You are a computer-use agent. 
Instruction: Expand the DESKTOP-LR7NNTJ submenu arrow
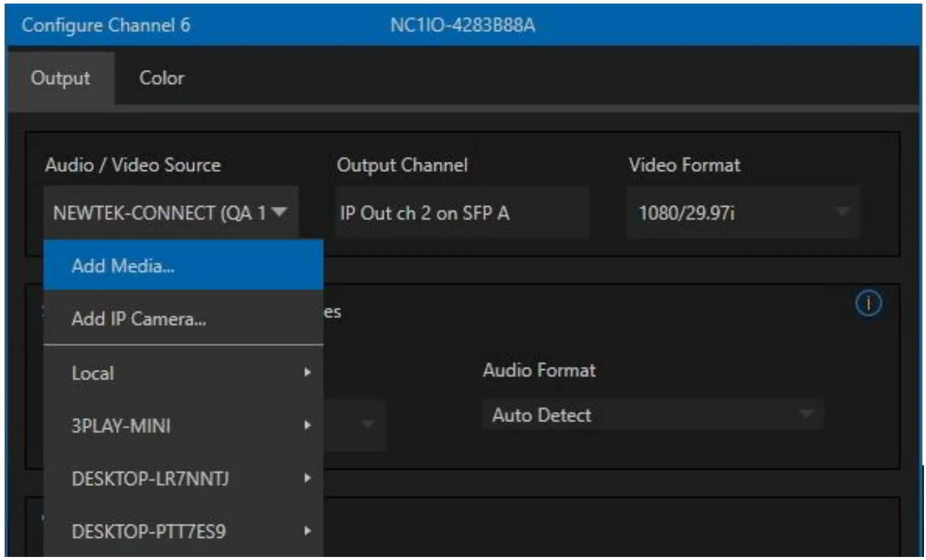coord(308,478)
